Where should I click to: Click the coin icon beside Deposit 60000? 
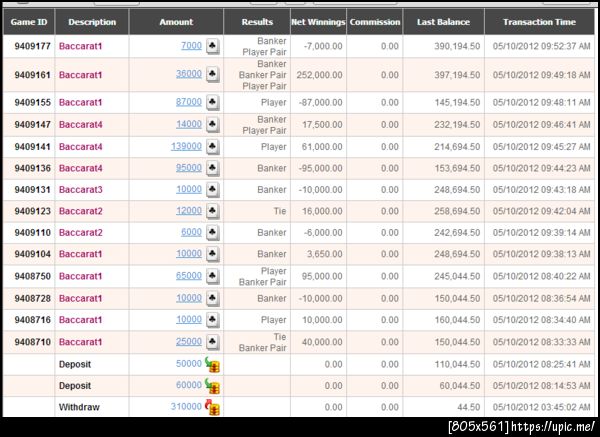pos(212,386)
